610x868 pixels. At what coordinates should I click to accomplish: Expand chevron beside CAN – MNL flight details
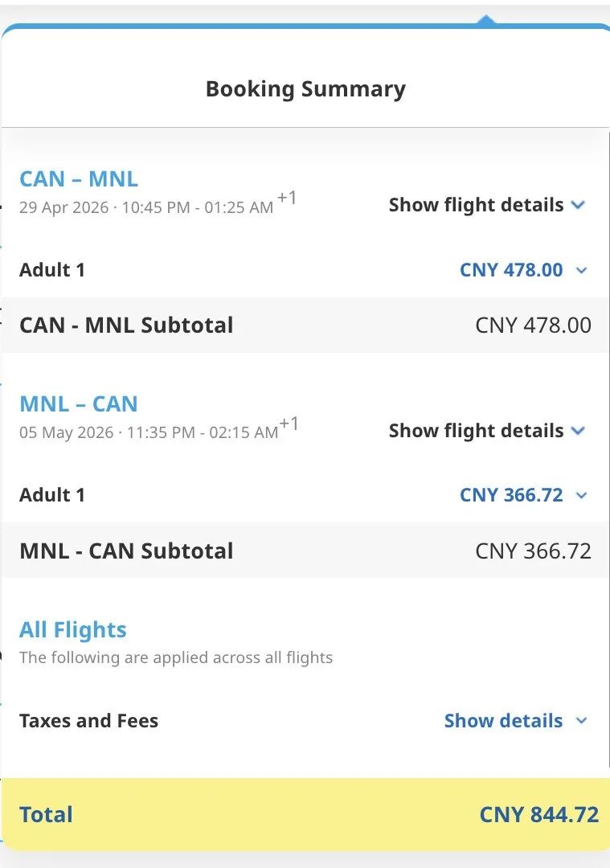(578, 206)
